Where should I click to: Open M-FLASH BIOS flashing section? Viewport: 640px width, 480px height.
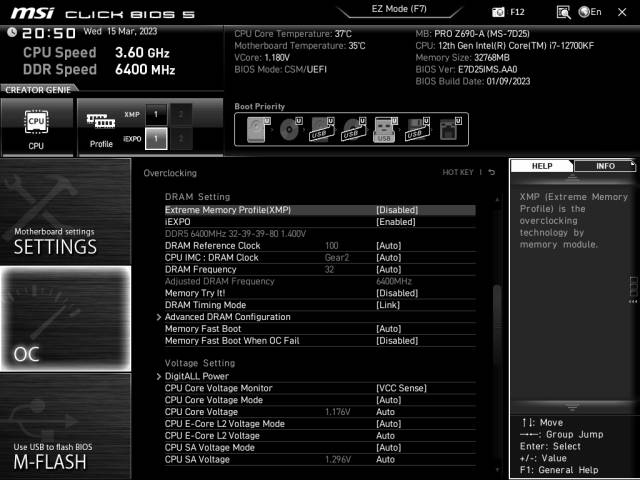tap(65, 426)
